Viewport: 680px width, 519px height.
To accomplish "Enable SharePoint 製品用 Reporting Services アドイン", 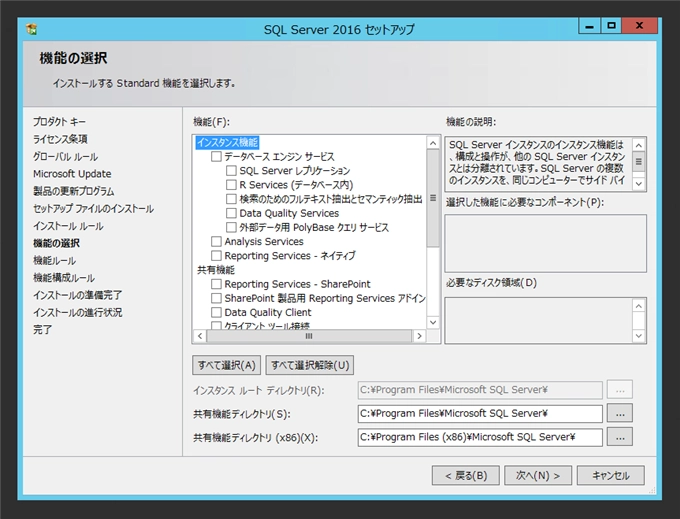I will tap(216, 298).
